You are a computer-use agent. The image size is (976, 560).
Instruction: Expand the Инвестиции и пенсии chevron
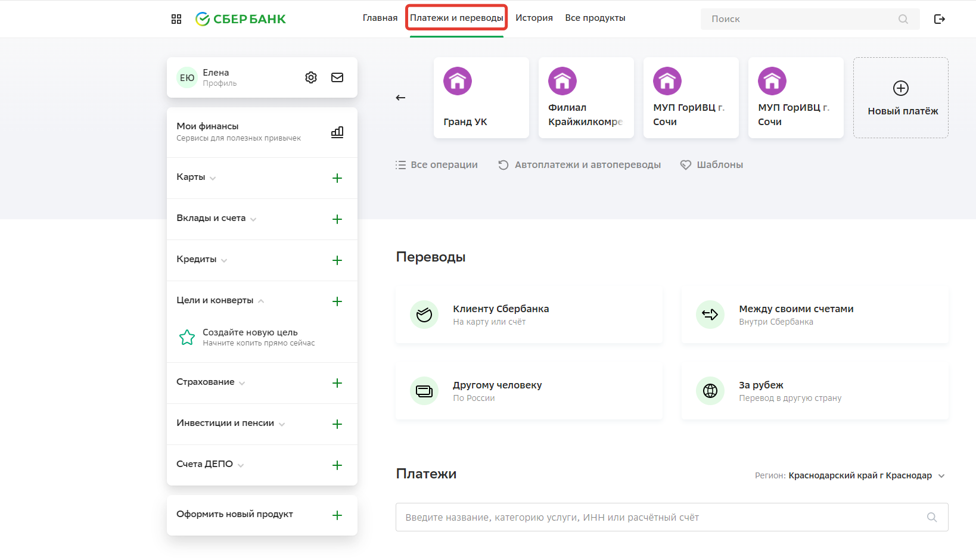point(282,424)
